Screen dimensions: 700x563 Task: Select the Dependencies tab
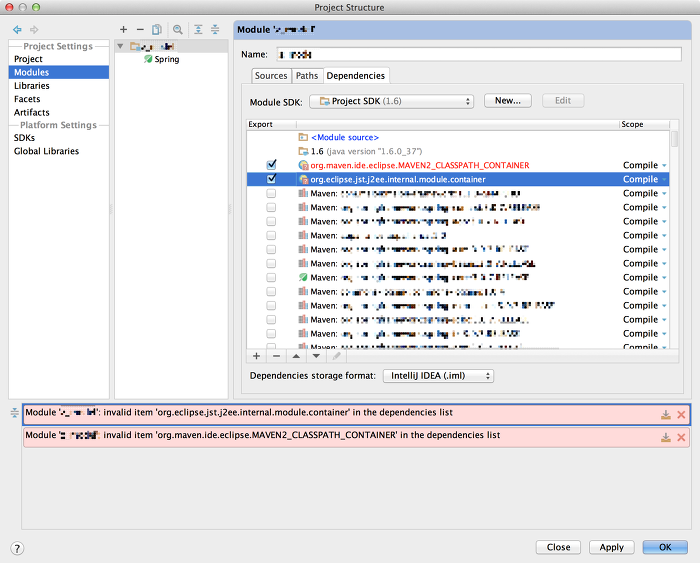pos(356,76)
